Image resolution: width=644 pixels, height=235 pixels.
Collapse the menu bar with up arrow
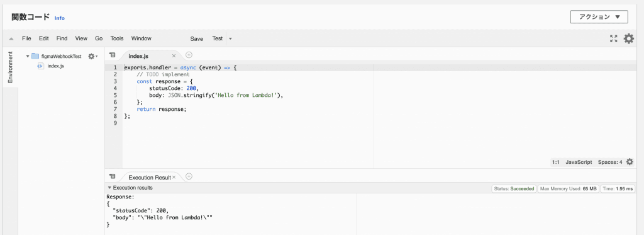coord(11,38)
